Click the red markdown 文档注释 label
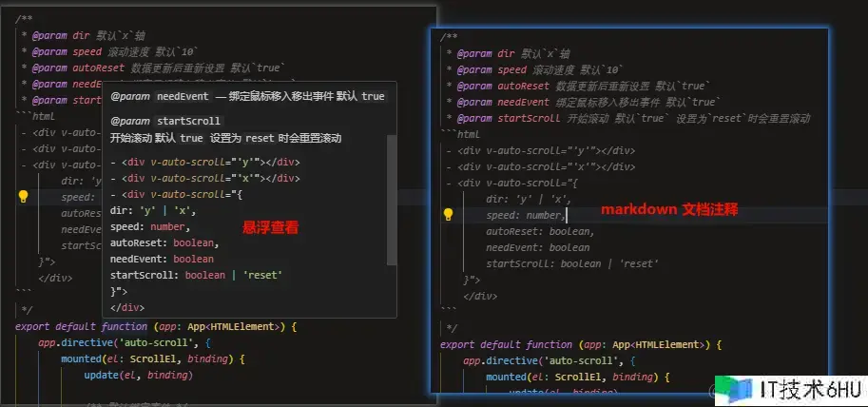 [x=669, y=208]
